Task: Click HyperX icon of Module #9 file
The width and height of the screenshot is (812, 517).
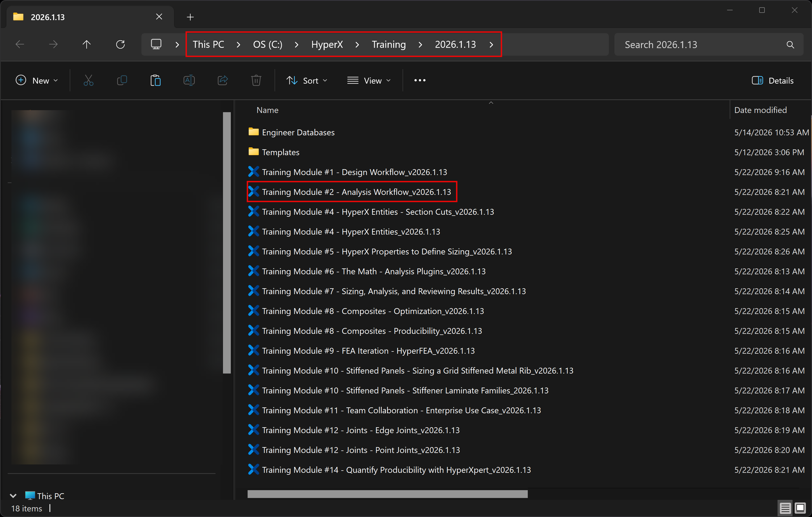Action: point(254,350)
